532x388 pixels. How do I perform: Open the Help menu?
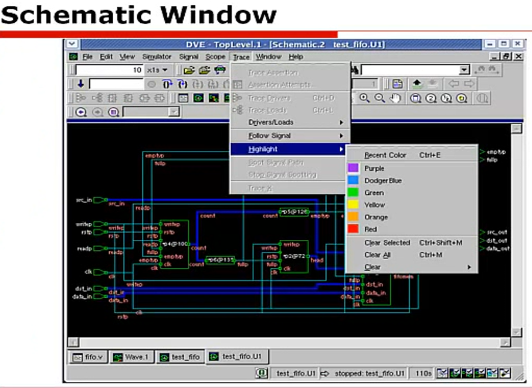tap(296, 57)
